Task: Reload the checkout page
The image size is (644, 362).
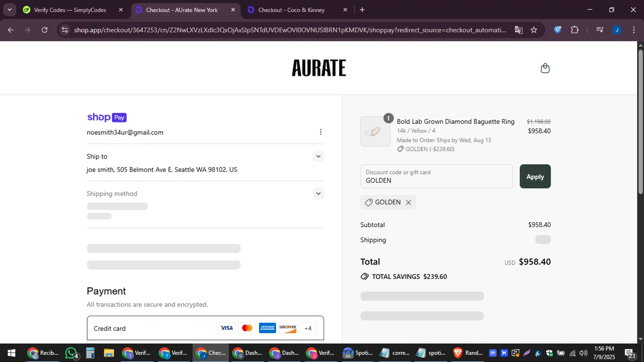Action: coord(45,30)
